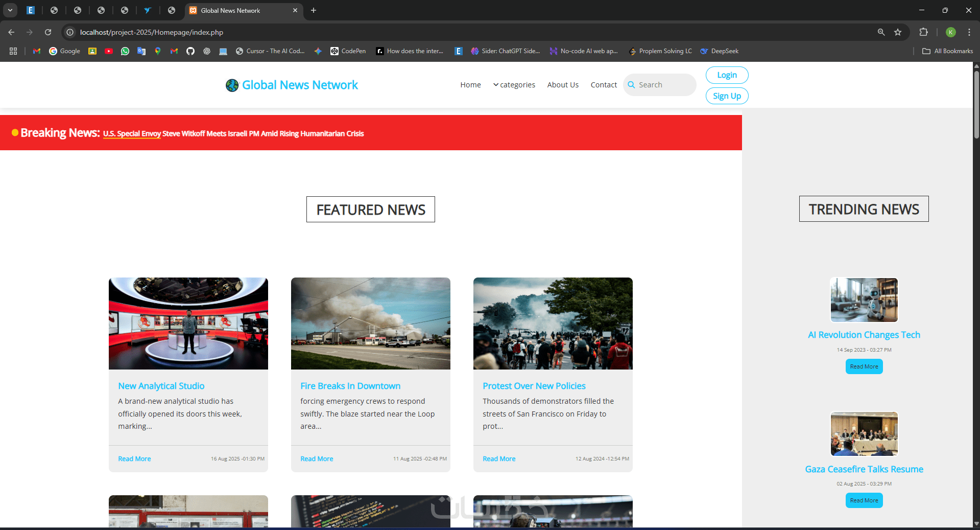Screen dimensions: 980x530
Task: Click the Sign Up button
Action: pyautogui.click(x=727, y=96)
